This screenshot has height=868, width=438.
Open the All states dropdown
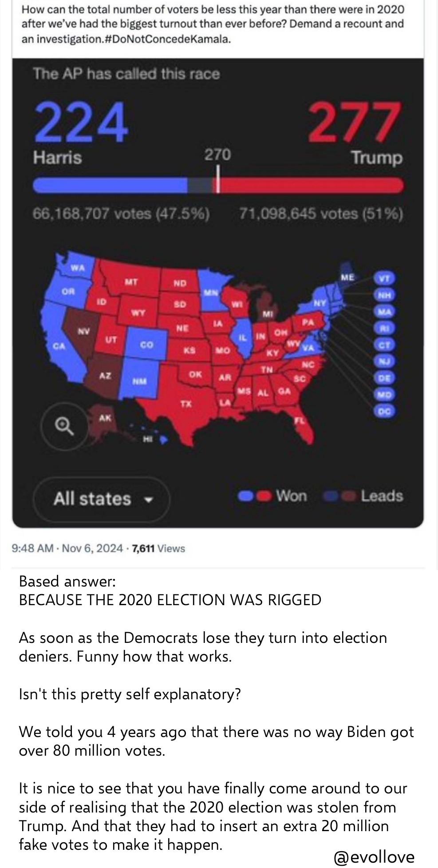(101, 499)
